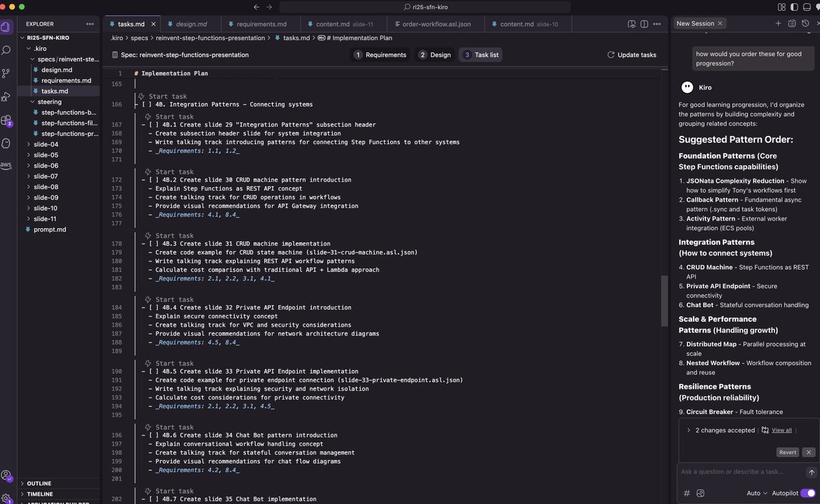Toggle the Autopilot switch

(x=807, y=493)
